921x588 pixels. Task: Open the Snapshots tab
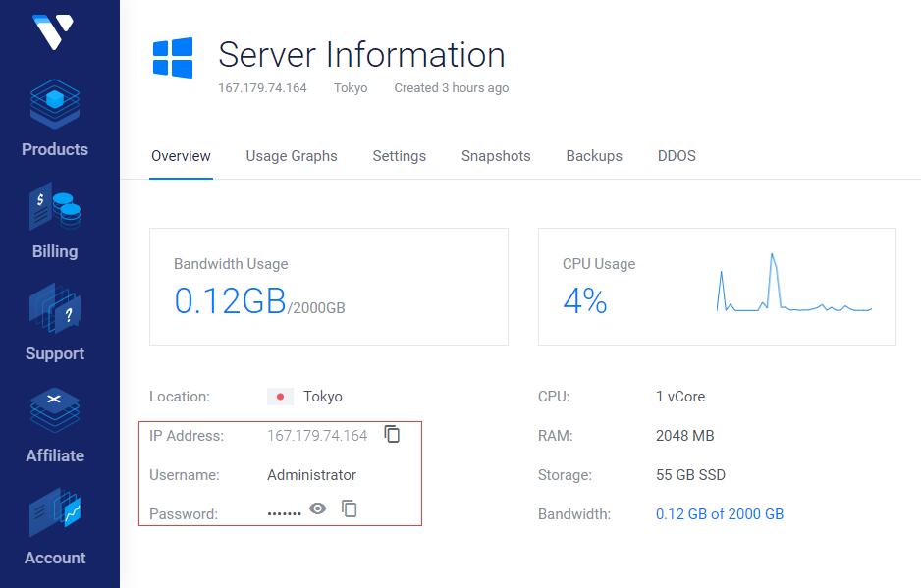coord(496,156)
